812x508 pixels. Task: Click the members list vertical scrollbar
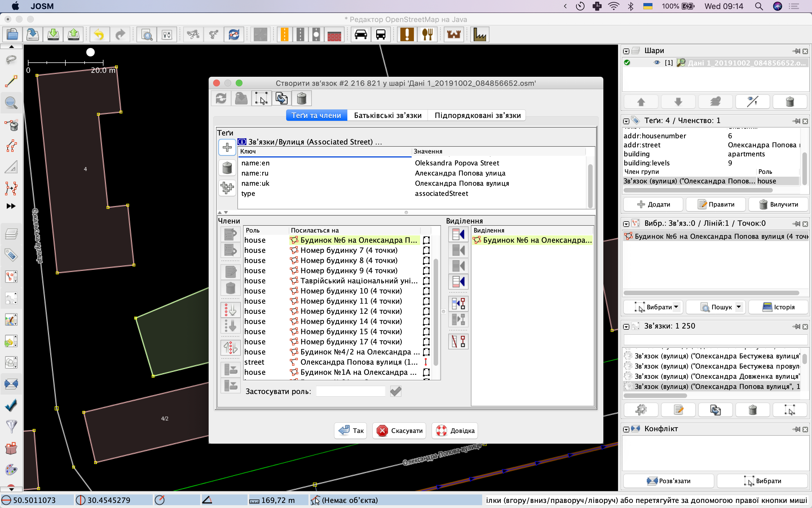coord(436,312)
